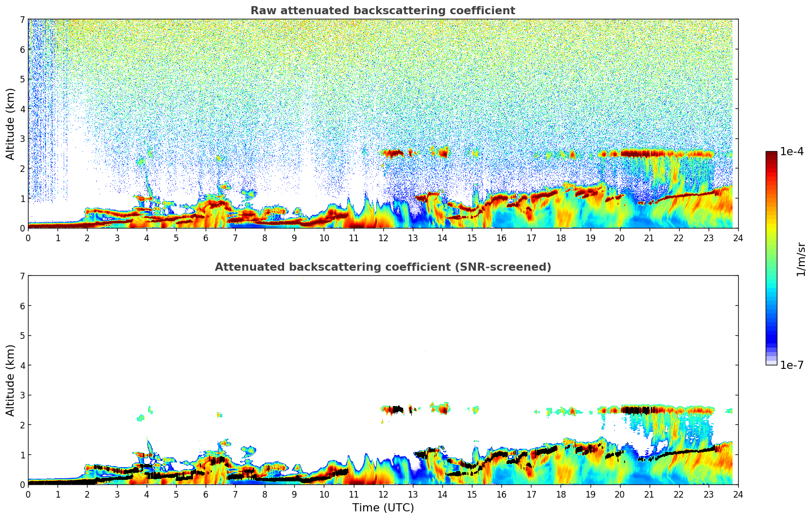The width and height of the screenshot is (812, 519).
Task: Click the 'Attenuated backscattering coefficient (SNR-screened)' title
Action: click(x=383, y=267)
